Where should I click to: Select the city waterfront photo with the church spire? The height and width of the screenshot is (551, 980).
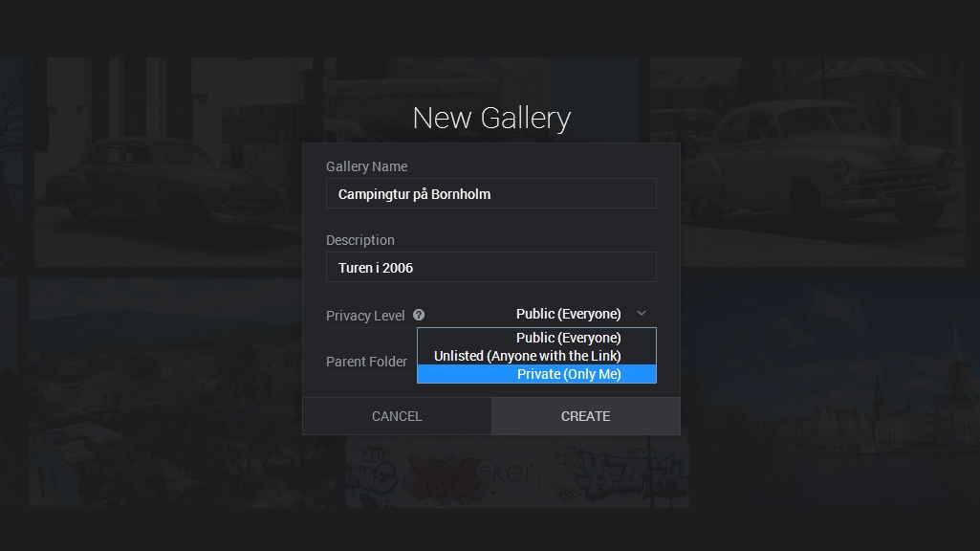point(831,393)
